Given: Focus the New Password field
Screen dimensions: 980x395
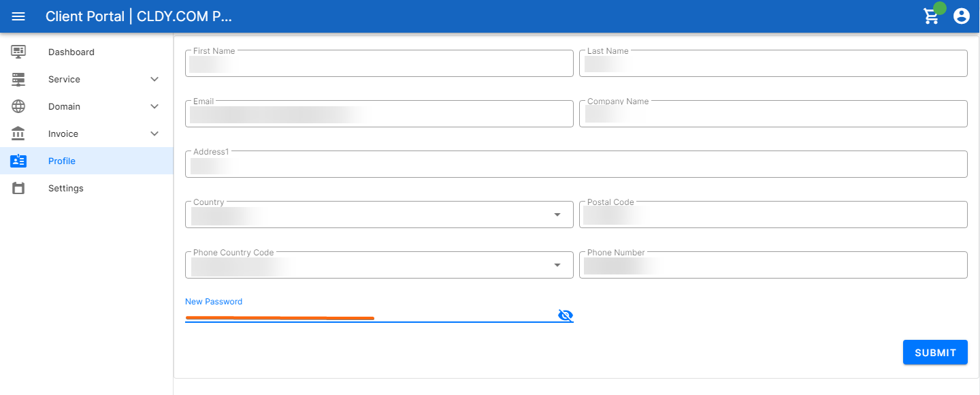Looking at the screenshot, I should (x=371, y=315).
